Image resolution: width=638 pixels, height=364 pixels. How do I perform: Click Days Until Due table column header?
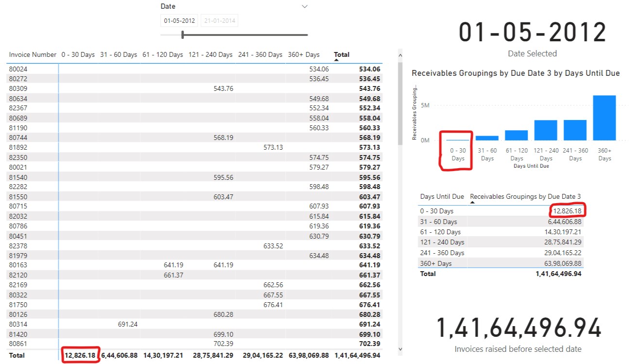pos(442,196)
